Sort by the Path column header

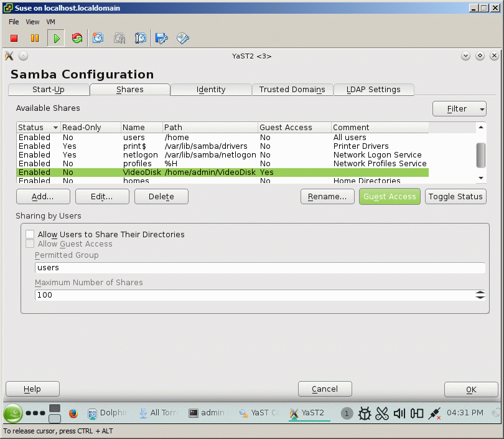[x=210, y=128]
